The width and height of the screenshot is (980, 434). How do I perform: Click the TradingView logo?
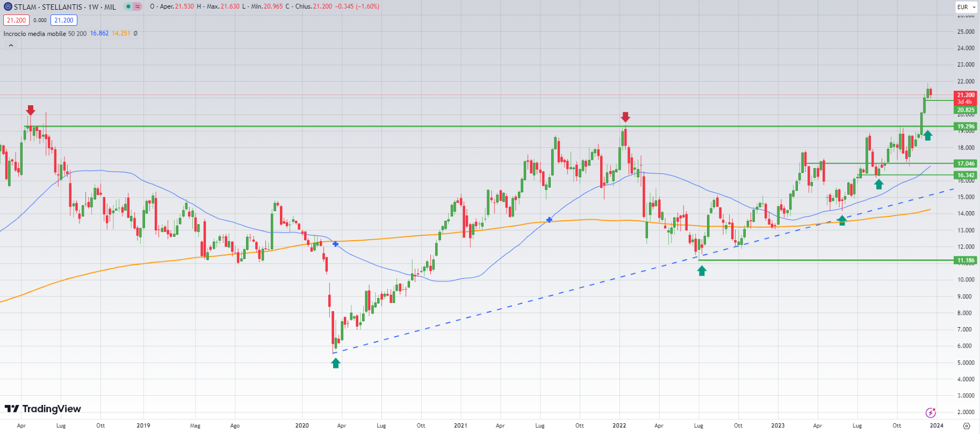pos(43,409)
